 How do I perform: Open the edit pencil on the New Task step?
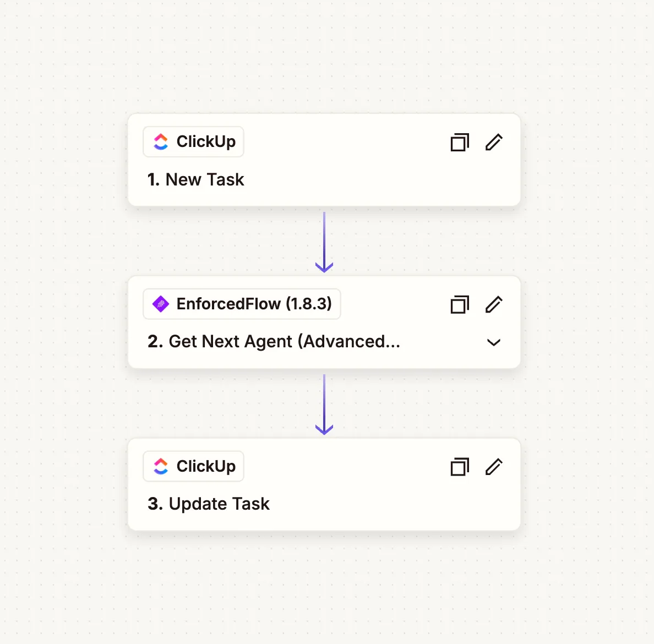494,142
